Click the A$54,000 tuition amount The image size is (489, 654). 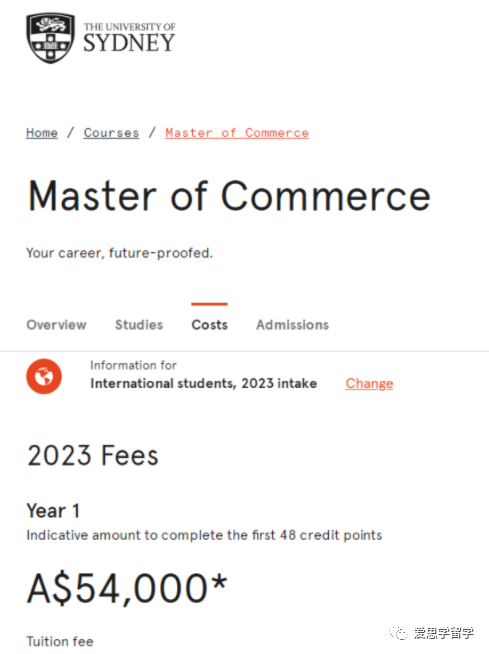(x=127, y=589)
